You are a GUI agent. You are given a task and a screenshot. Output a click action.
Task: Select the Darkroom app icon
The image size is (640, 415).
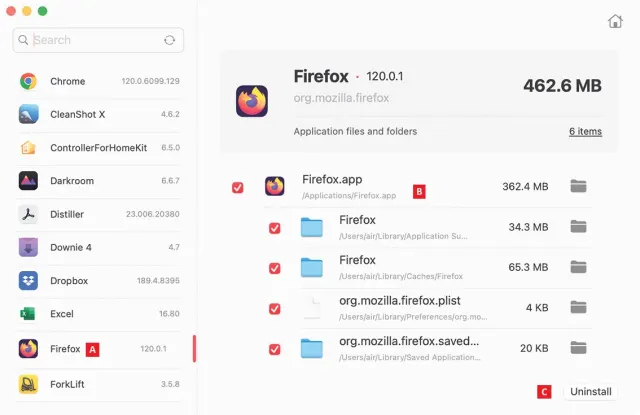[x=28, y=181]
